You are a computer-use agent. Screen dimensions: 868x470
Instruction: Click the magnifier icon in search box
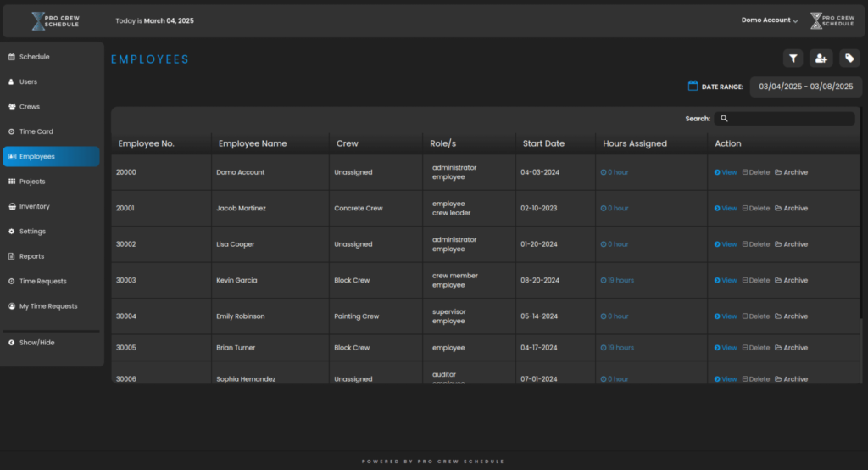coord(723,119)
